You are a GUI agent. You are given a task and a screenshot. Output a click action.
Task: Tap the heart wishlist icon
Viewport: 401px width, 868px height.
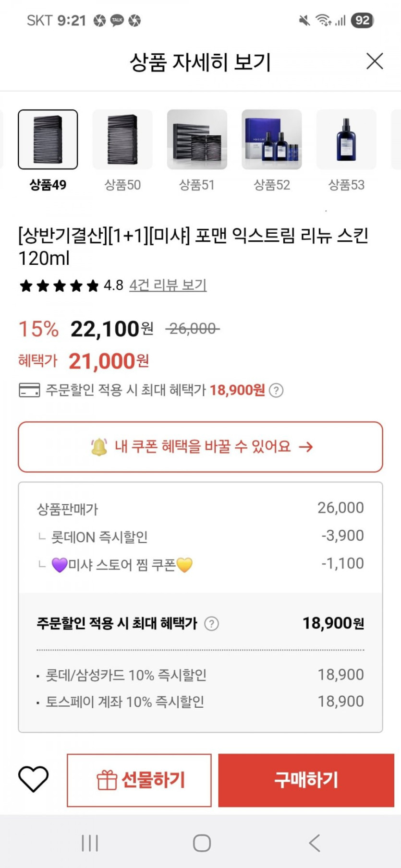[x=33, y=779]
